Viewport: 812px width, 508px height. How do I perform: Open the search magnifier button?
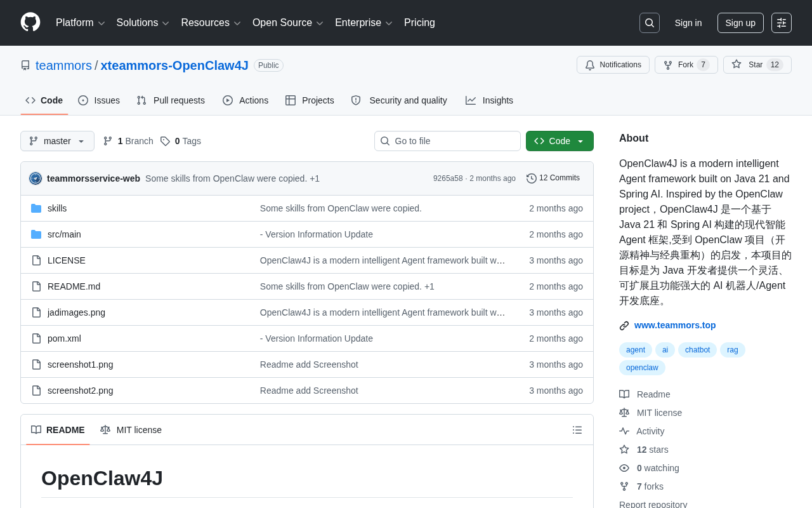click(650, 23)
